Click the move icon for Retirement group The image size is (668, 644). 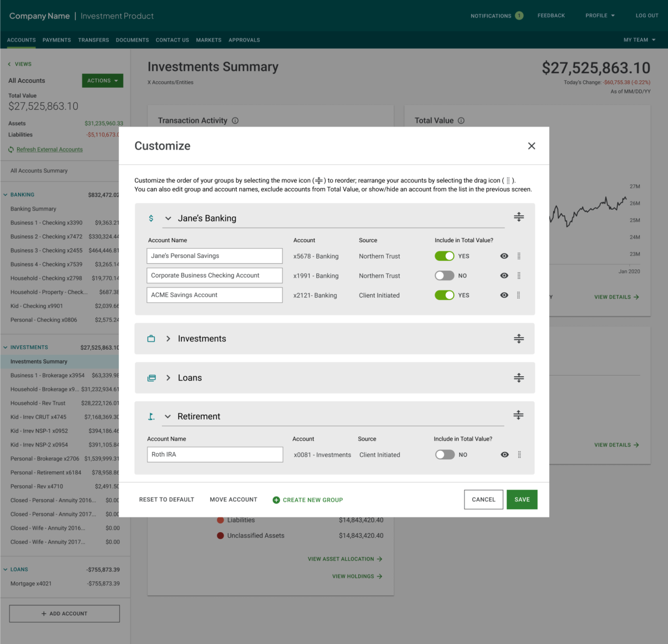[x=518, y=415]
